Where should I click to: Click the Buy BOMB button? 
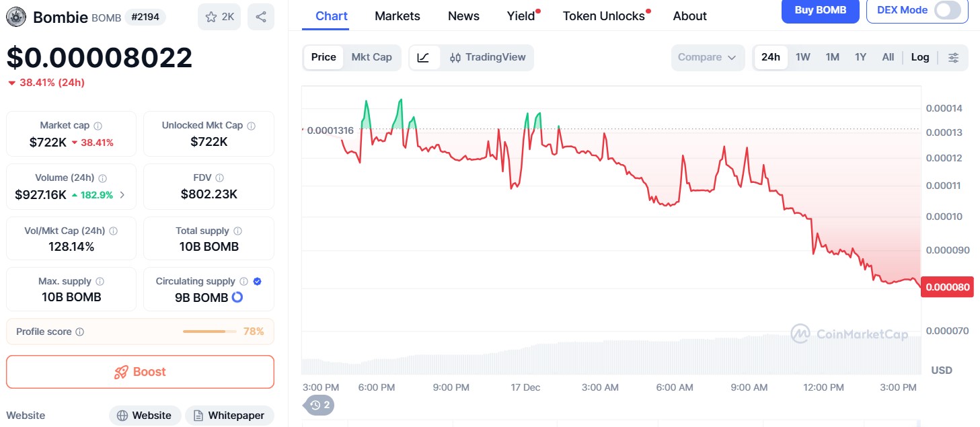pos(819,11)
